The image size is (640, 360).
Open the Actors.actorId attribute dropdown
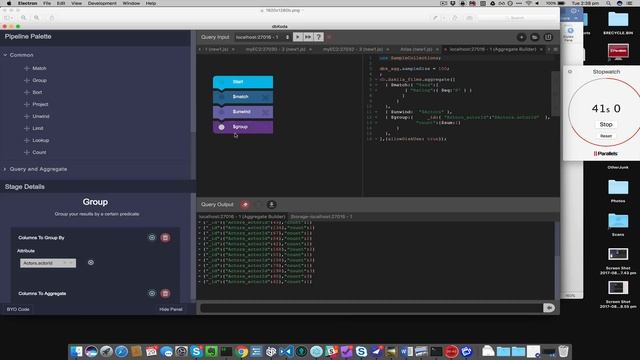[x=48, y=263]
